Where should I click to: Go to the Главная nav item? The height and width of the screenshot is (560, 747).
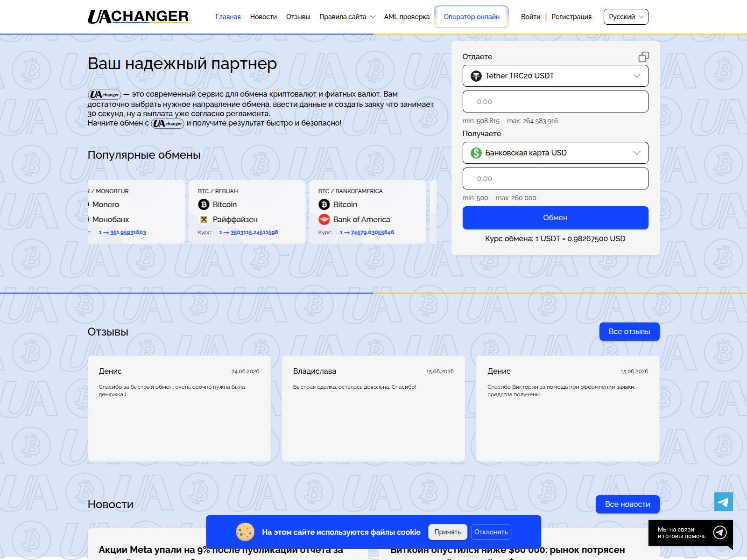pyautogui.click(x=228, y=17)
